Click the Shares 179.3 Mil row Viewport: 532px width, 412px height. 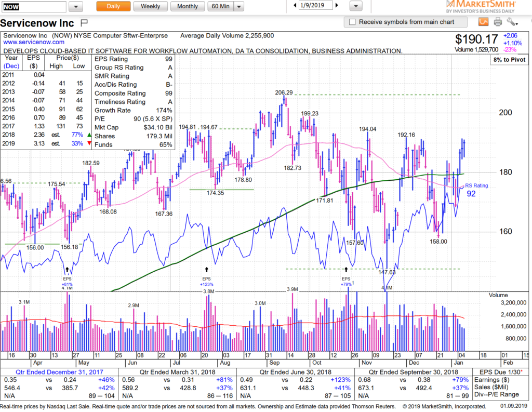(x=134, y=136)
